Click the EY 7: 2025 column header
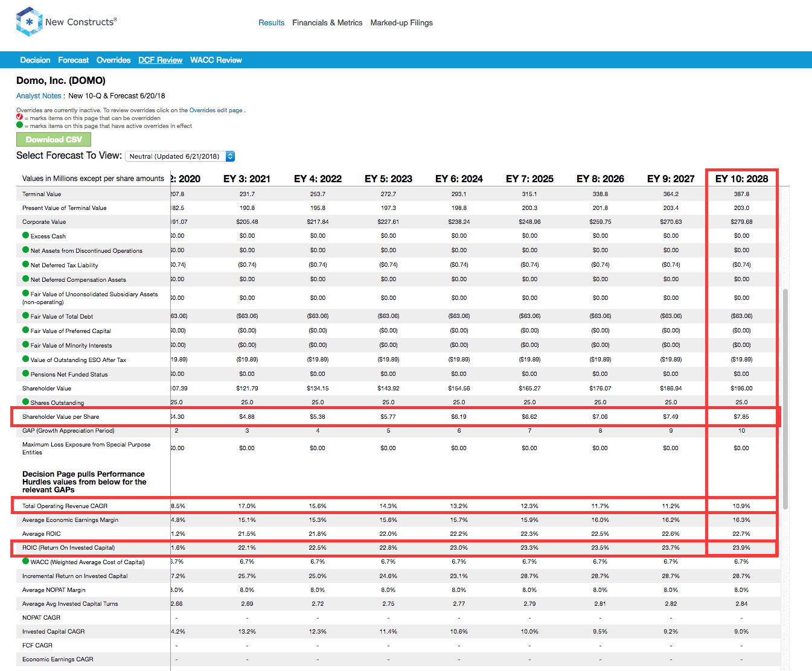Image resolution: width=812 pixels, height=671 pixels. coord(529,179)
